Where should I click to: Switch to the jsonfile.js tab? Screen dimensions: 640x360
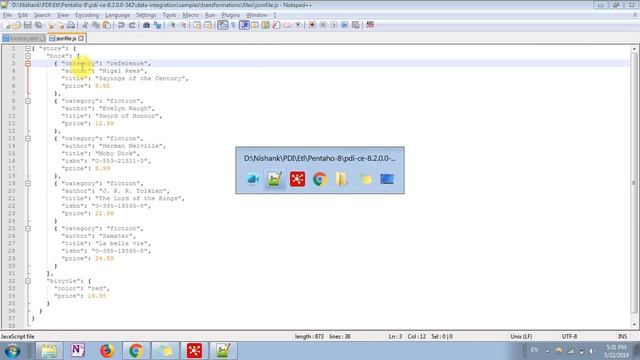click(66, 38)
